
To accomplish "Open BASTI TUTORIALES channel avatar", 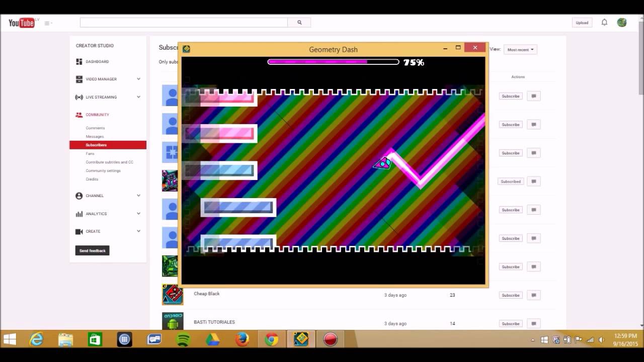I will pos(173,321).
